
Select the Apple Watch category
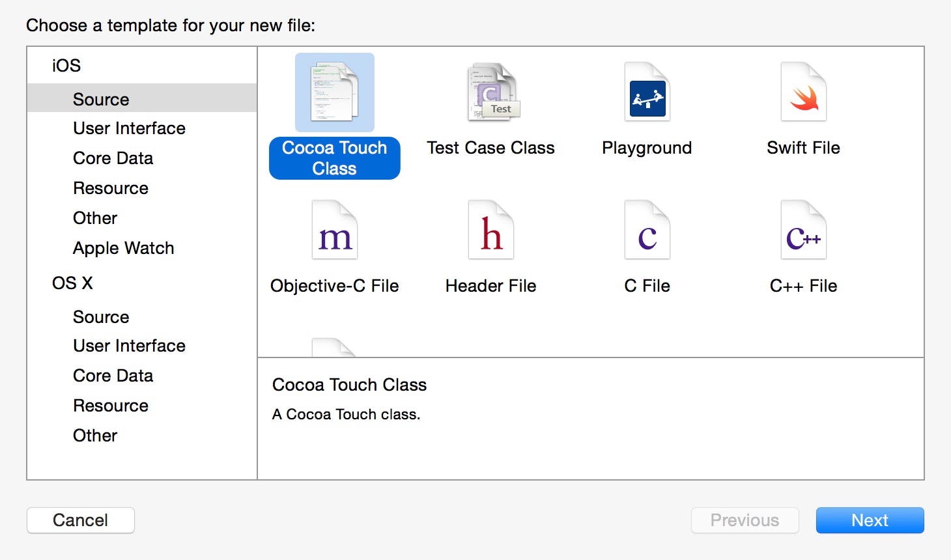tap(123, 248)
